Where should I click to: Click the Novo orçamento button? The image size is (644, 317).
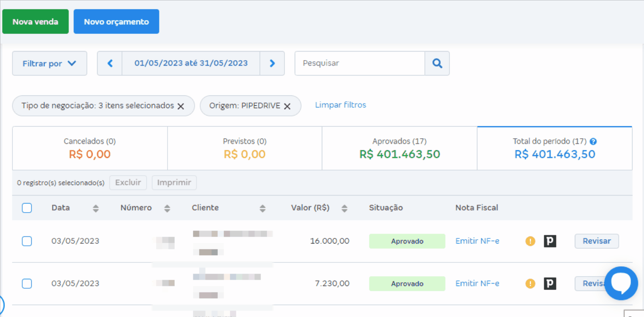click(x=116, y=21)
